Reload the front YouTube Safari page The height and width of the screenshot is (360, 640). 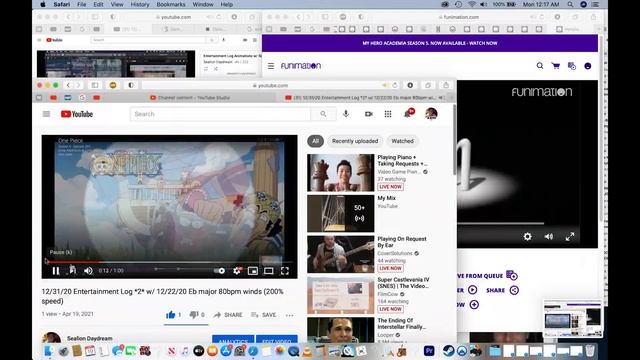point(395,85)
